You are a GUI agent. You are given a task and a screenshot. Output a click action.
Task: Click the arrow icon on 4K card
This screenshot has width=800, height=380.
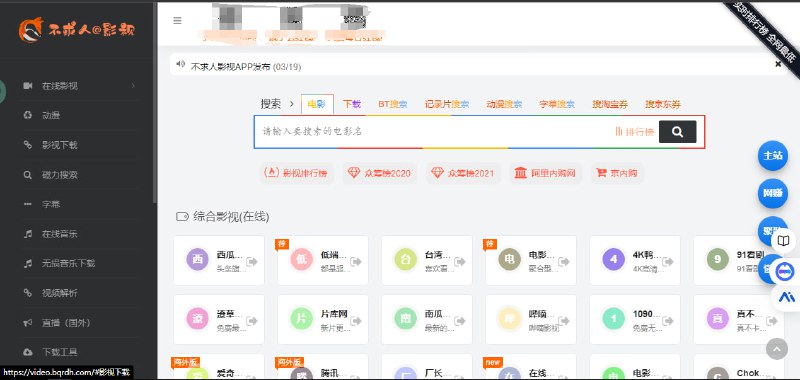point(668,261)
